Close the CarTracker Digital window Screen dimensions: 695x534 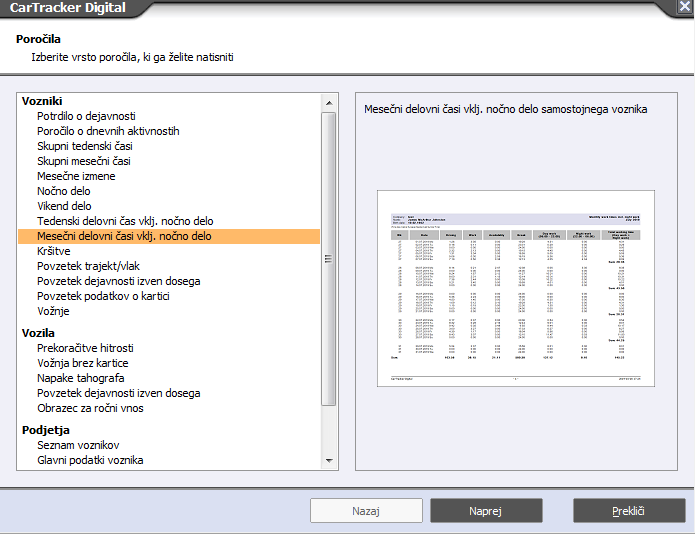[684, 7]
